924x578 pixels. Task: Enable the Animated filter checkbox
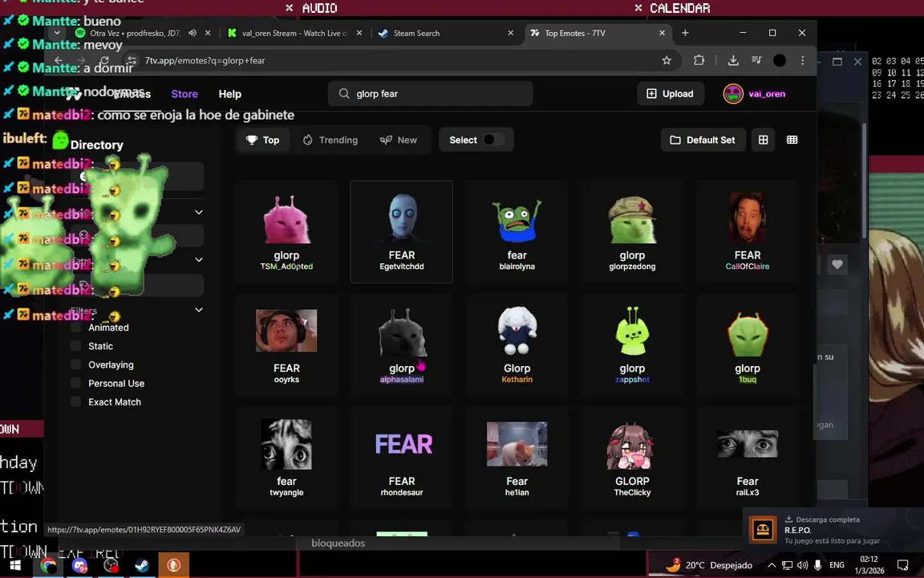click(75, 328)
